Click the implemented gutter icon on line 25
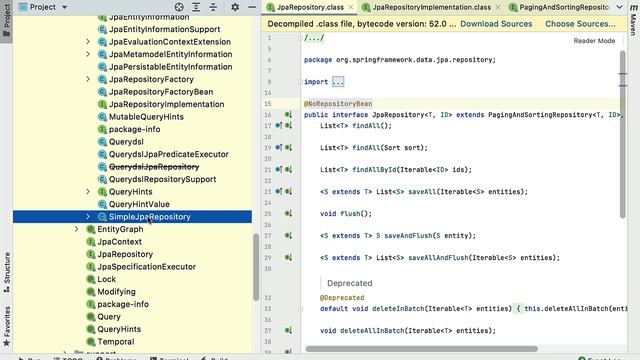 click(288, 213)
